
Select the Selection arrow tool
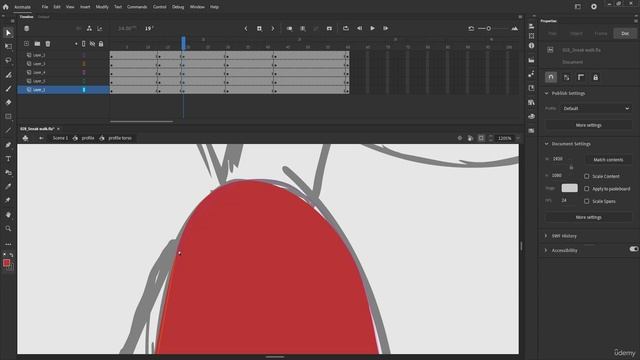8,33
